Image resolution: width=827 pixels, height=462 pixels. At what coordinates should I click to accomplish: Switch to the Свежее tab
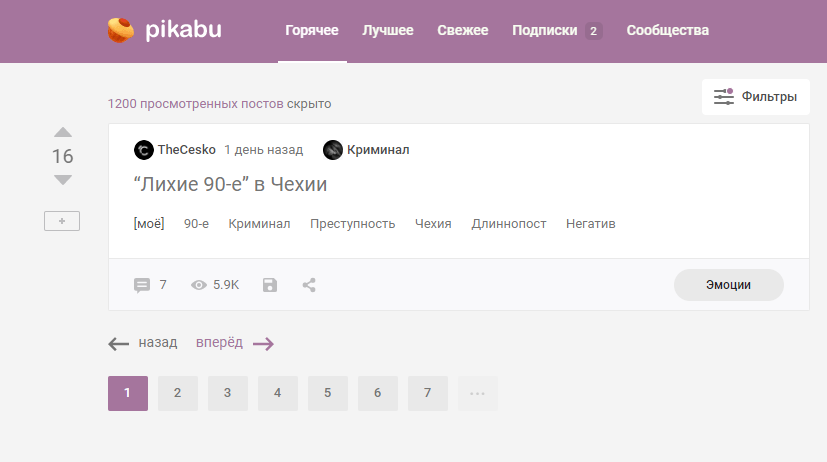(x=463, y=30)
